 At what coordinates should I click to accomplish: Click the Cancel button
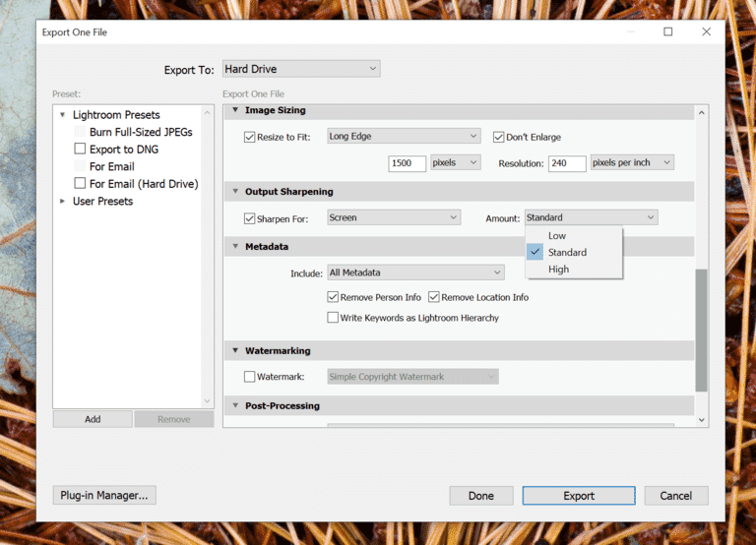[x=676, y=496]
